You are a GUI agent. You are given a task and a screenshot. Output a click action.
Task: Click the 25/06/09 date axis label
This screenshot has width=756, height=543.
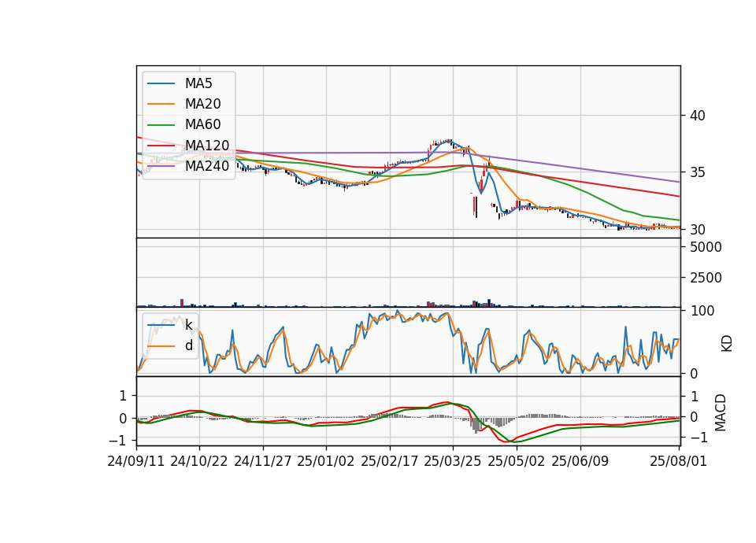[580, 462]
